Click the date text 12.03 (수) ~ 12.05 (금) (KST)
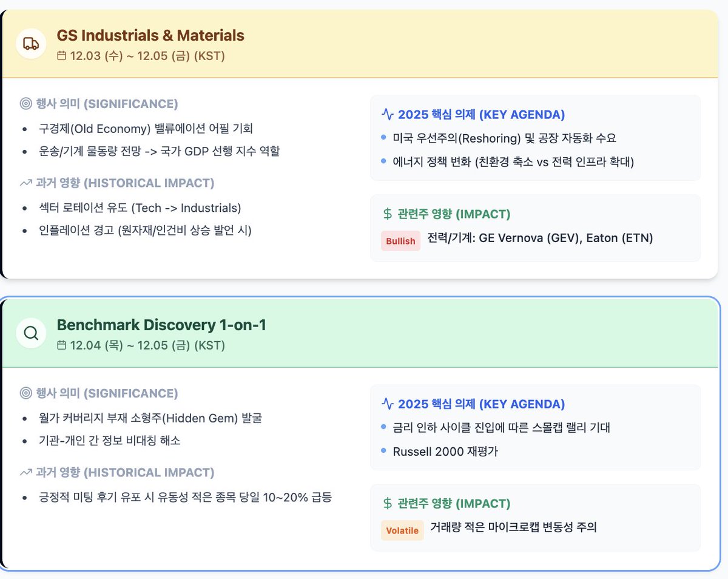The image size is (728, 579). coord(147,56)
